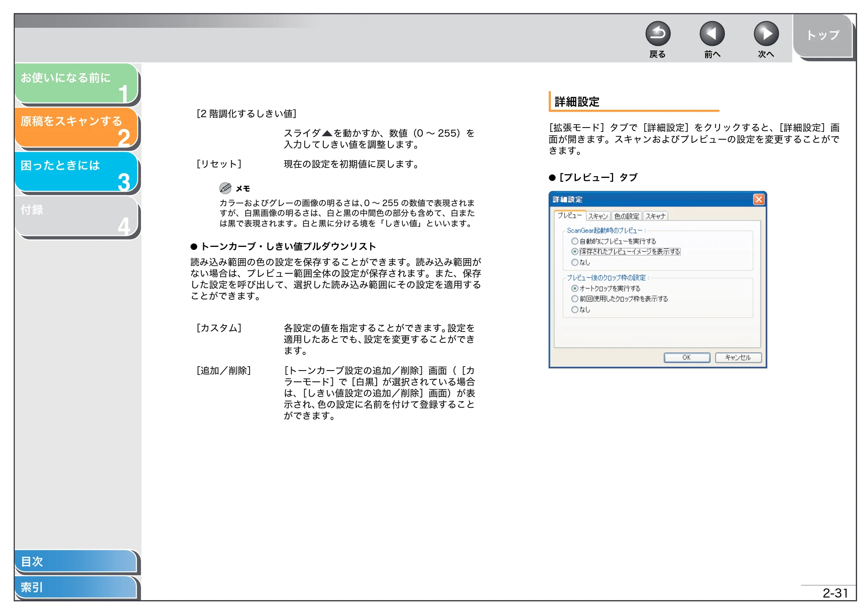Click the プレビュー後のクロップ枠の設定 group label
This screenshot has height=614, width=868.
click(607, 278)
